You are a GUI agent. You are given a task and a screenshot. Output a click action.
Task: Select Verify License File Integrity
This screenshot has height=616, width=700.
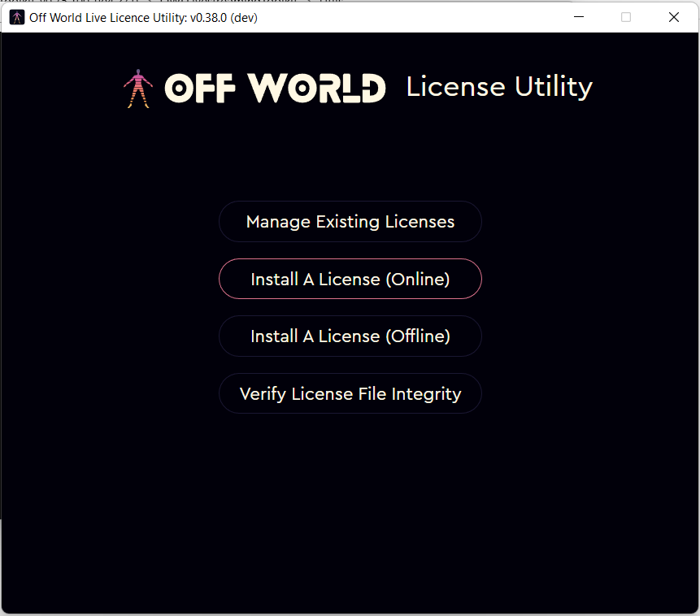click(x=350, y=393)
